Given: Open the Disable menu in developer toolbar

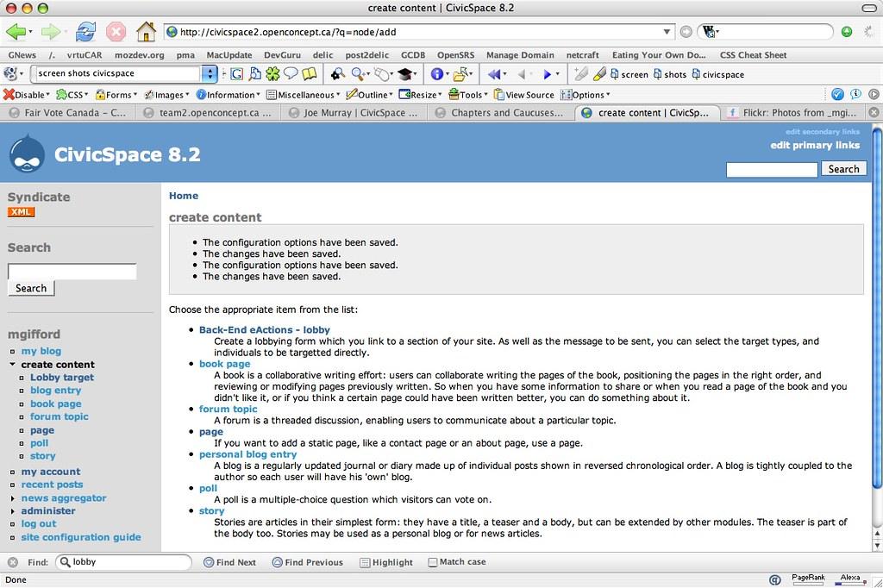Looking at the screenshot, I should coord(26,95).
